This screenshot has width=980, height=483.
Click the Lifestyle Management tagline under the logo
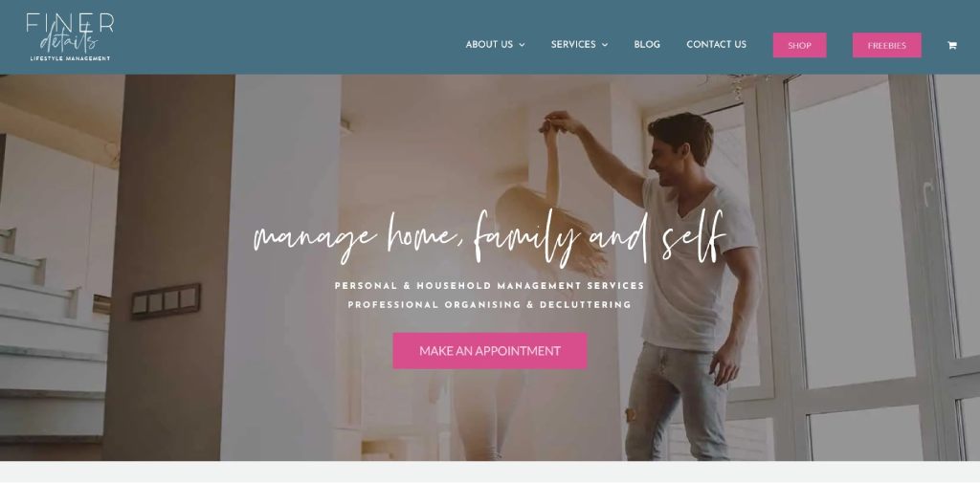(70, 58)
